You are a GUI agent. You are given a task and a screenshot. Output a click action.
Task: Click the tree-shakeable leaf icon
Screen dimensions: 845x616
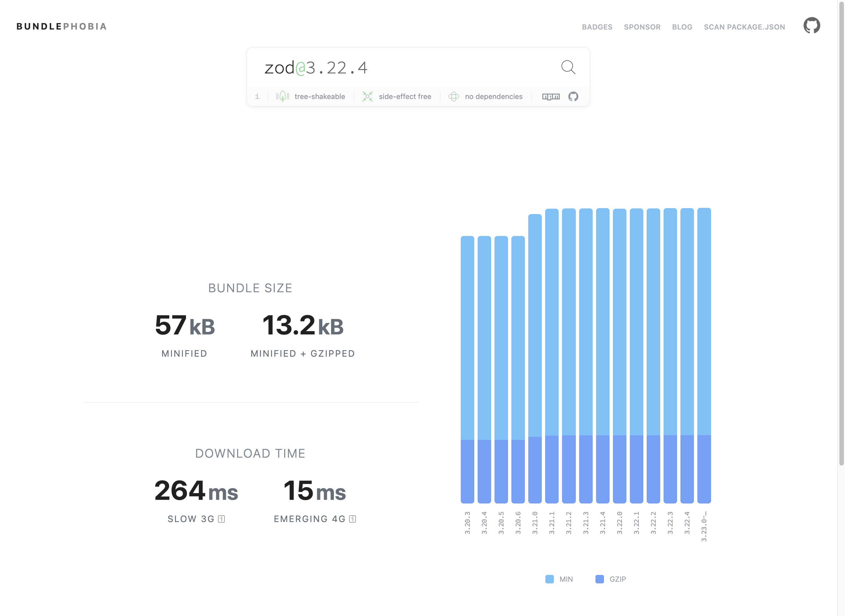pyautogui.click(x=283, y=96)
